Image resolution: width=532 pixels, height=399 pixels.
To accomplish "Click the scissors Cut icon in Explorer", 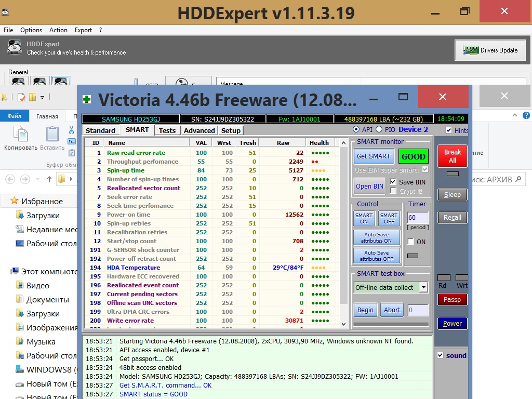I will pos(71,129).
